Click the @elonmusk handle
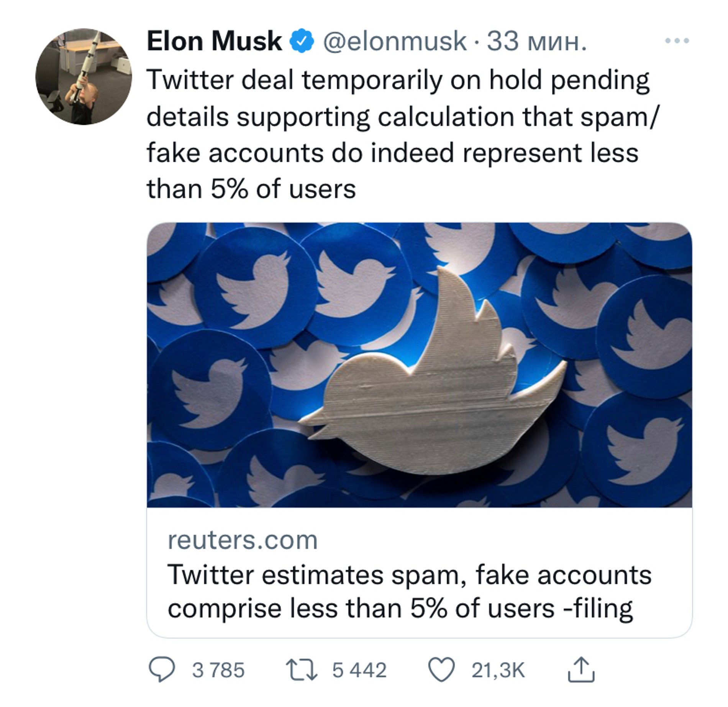 tap(395, 41)
